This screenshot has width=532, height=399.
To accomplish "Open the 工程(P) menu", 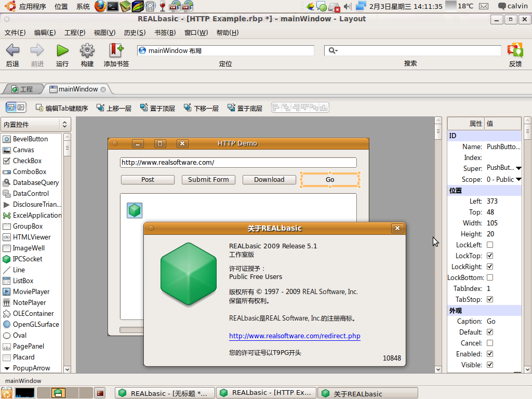I will coord(75,33).
